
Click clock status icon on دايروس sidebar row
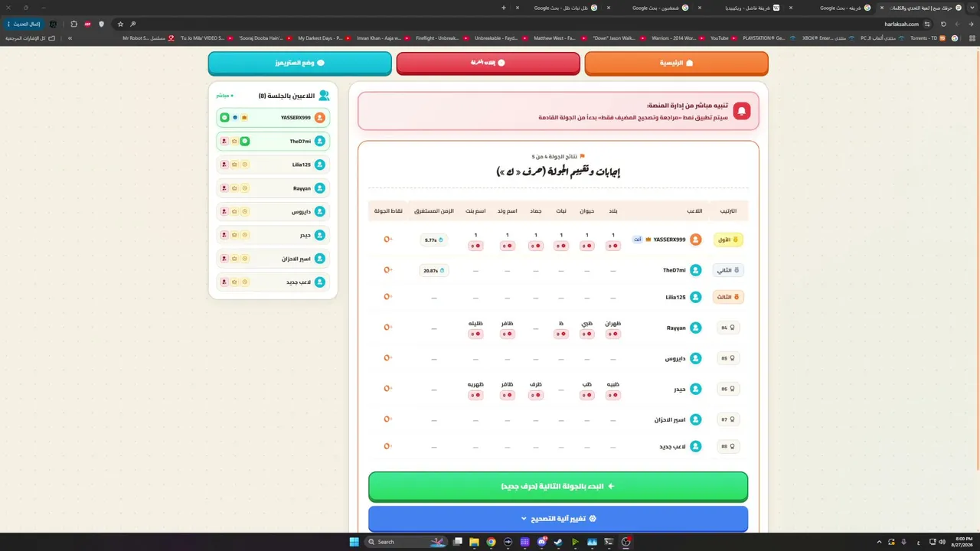click(x=245, y=211)
